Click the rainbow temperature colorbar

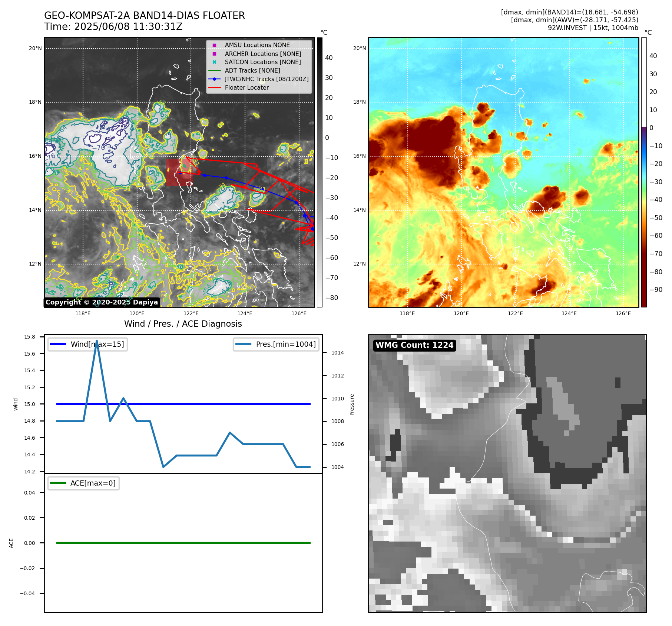644,172
